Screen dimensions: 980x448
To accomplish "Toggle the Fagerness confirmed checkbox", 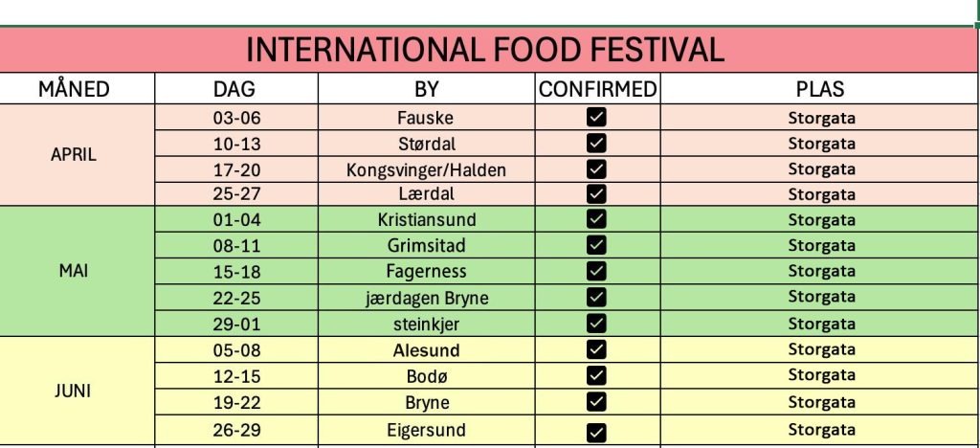I will (x=596, y=271).
